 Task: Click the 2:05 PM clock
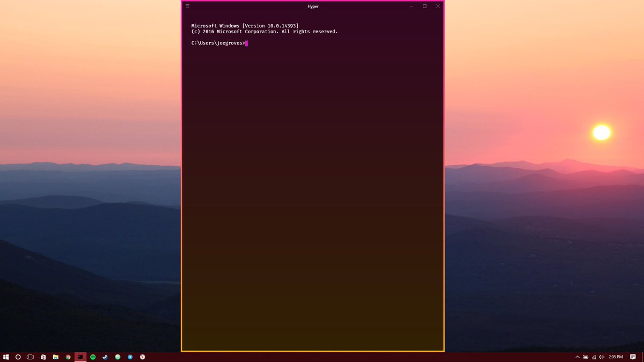pyautogui.click(x=616, y=357)
